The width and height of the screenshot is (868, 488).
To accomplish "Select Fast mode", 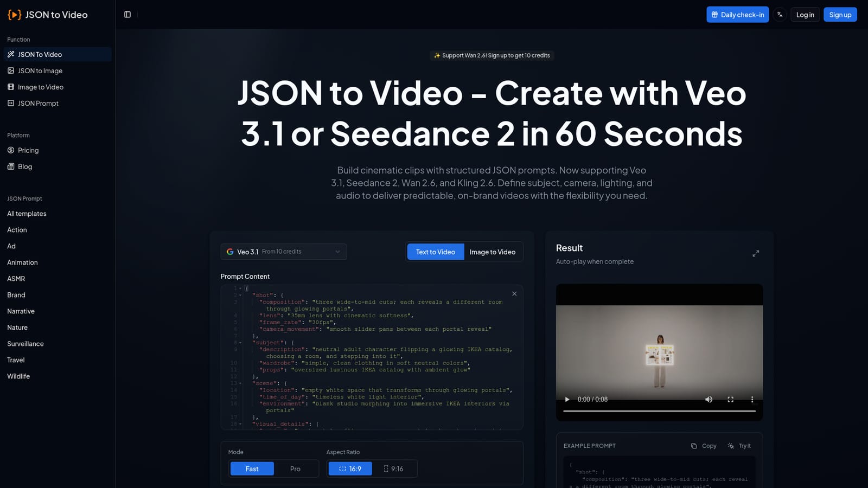I will 252,468.
